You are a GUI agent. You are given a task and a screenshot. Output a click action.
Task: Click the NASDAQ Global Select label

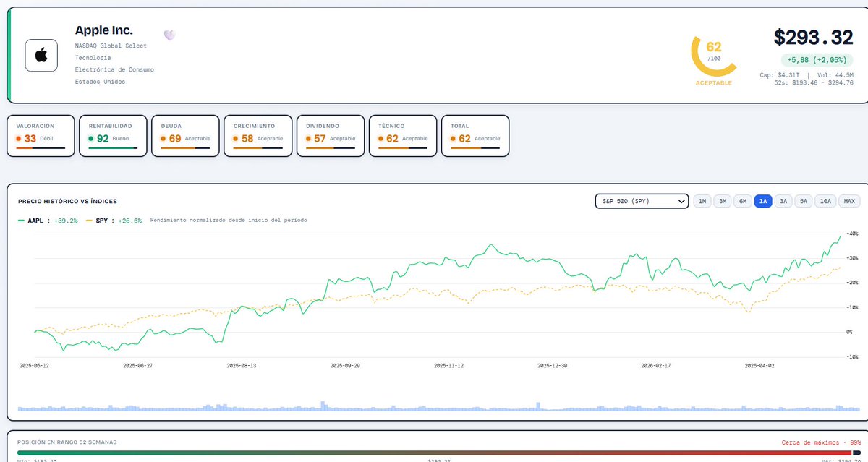click(111, 46)
